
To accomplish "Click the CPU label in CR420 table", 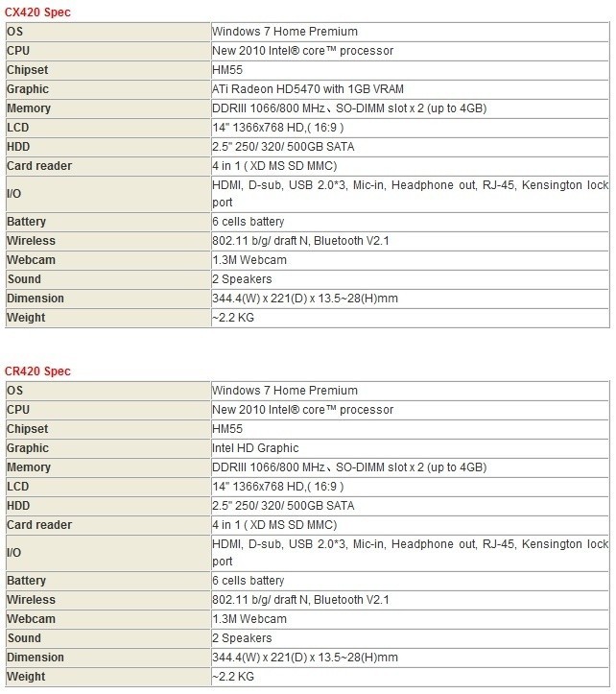I will [18, 410].
